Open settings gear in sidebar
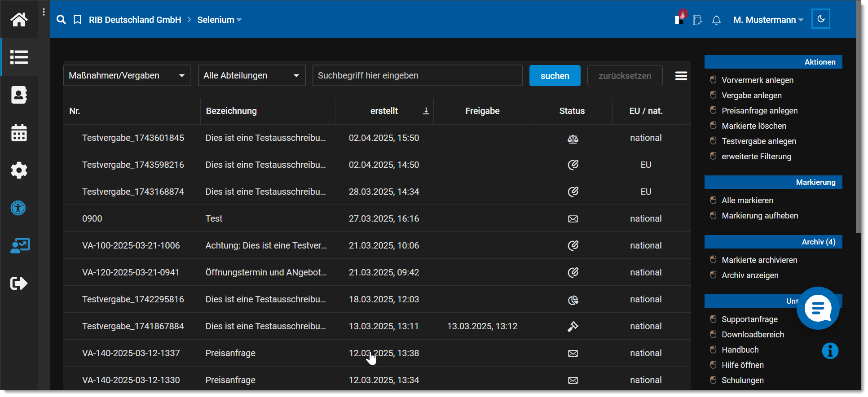Screen dimensions: 868x397 pos(19,170)
